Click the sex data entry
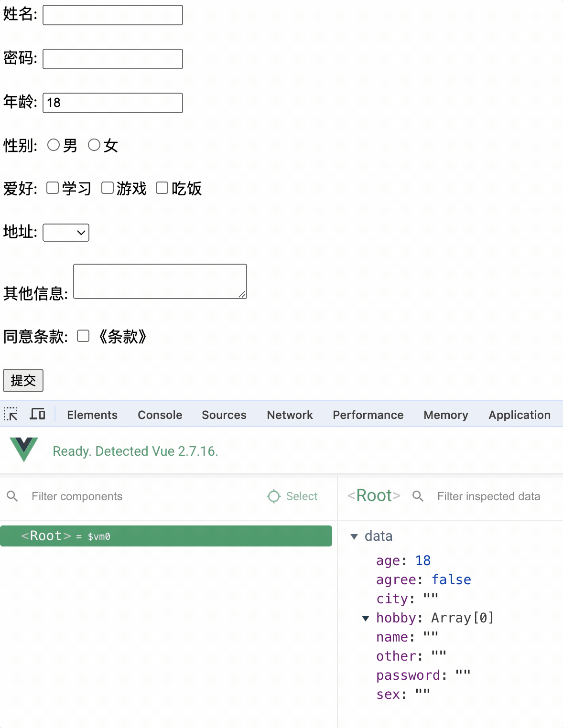The height and width of the screenshot is (728, 563). 403,694
